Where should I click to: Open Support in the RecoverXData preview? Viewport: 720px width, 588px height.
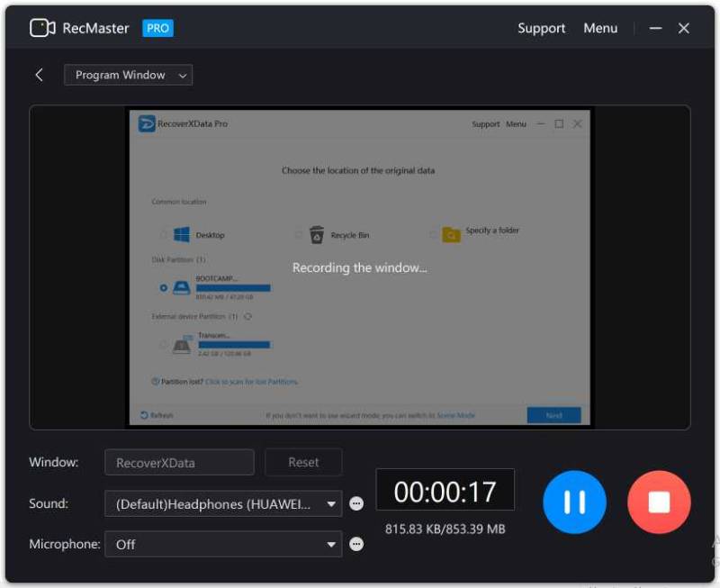(485, 124)
